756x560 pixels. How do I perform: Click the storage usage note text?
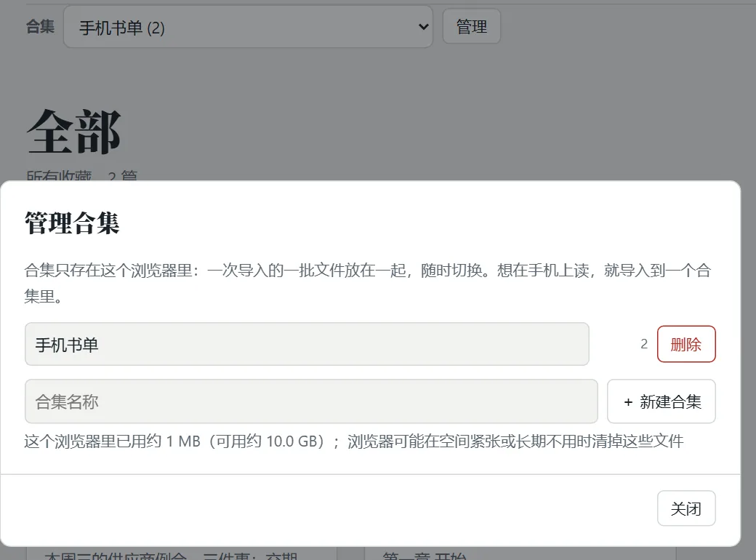click(x=354, y=441)
